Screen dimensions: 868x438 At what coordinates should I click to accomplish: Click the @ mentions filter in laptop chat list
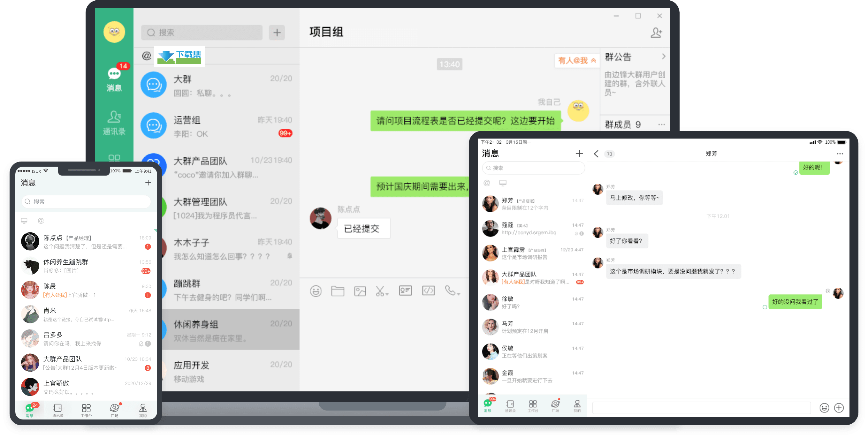(x=146, y=56)
